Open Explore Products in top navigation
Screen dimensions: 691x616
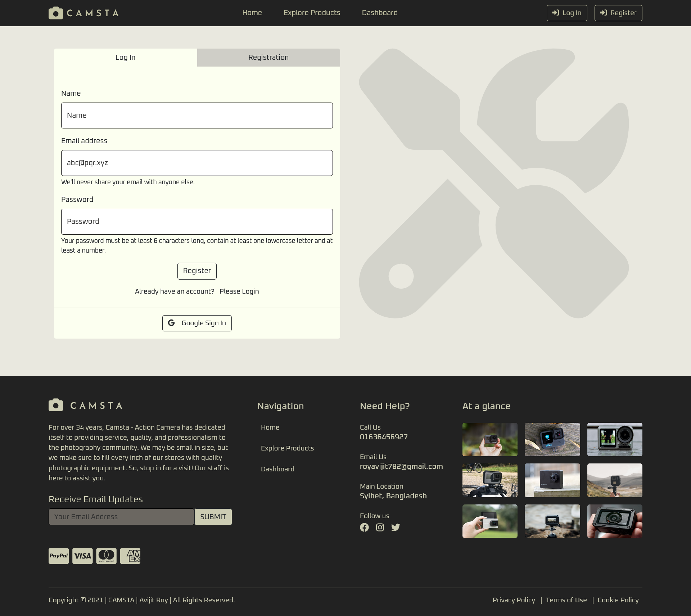[312, 13]
